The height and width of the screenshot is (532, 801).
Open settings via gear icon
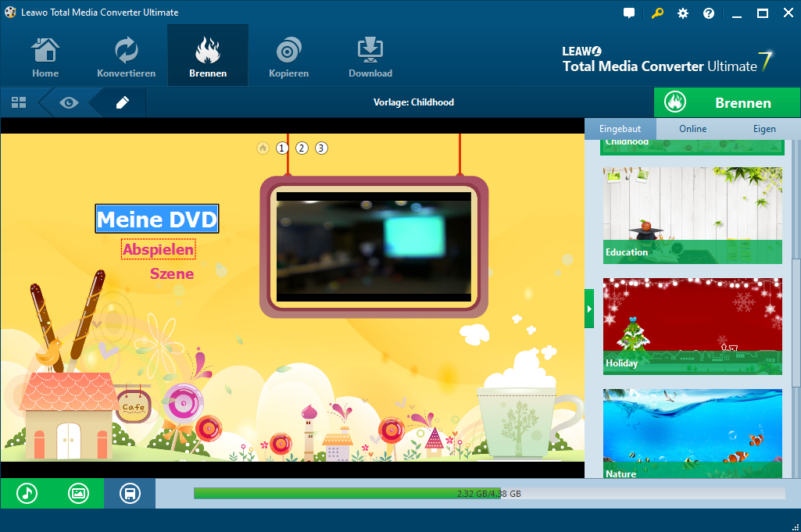pyautogui.click(x=683, y=13)
